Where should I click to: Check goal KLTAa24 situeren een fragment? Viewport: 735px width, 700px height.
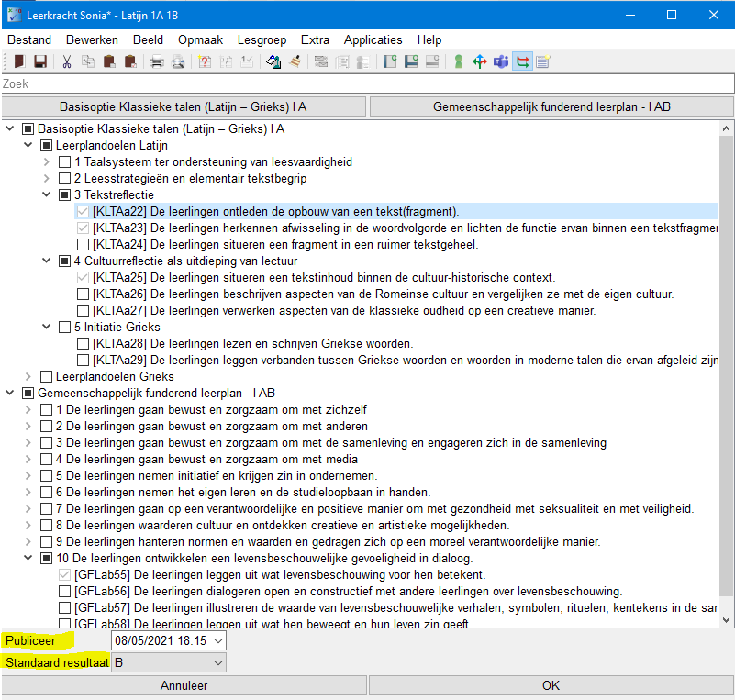tap(83, 245)
